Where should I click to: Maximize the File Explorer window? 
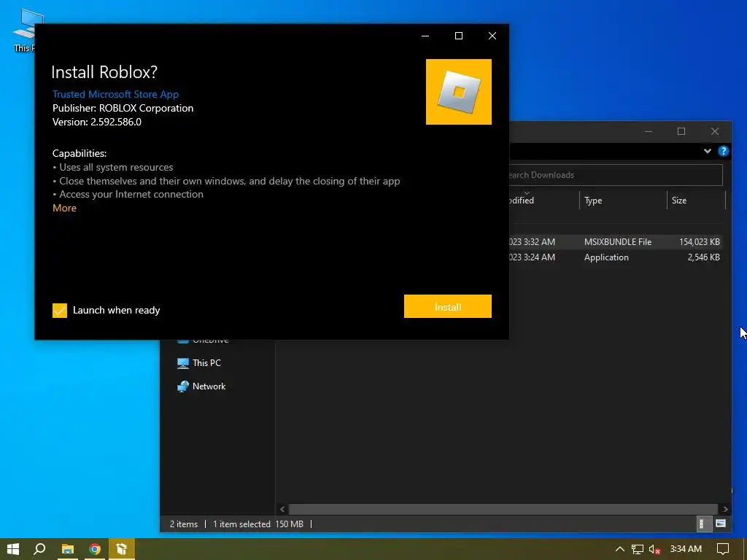681,131
